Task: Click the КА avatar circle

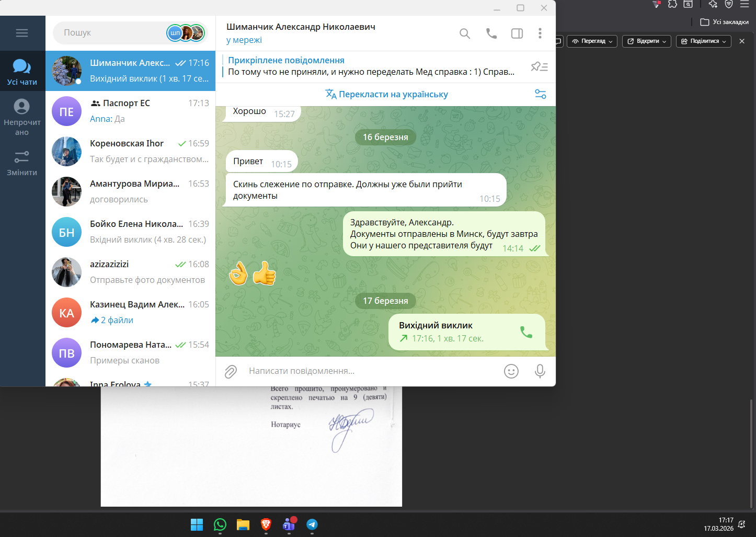Action: click(67, 313)
